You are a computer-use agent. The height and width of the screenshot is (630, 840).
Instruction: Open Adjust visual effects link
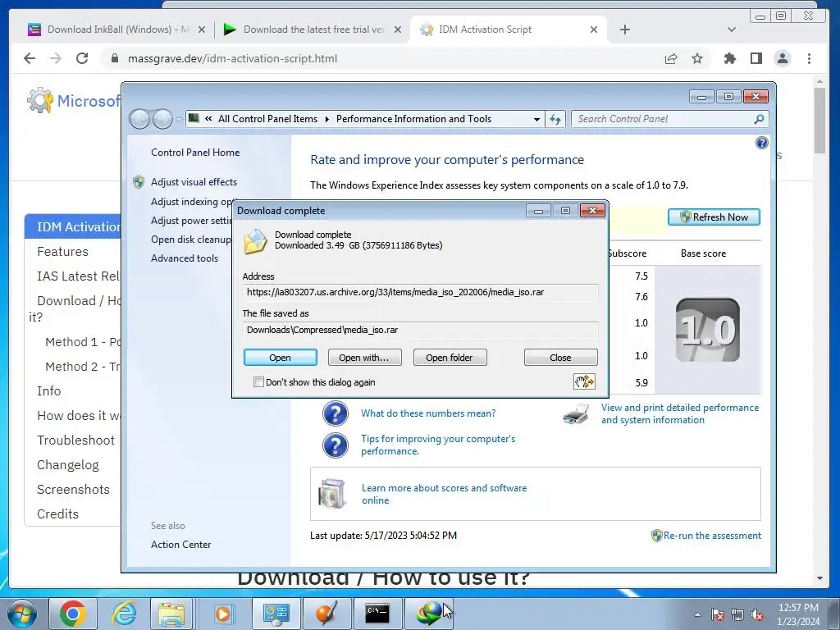pyautogui.click(x=194, y=182)
